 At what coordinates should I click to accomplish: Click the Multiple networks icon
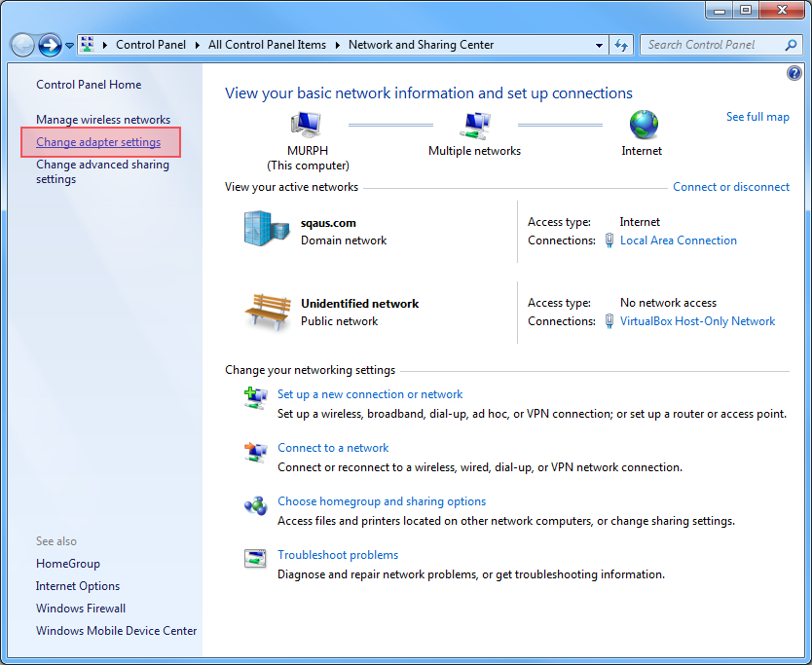coord(474,125)
